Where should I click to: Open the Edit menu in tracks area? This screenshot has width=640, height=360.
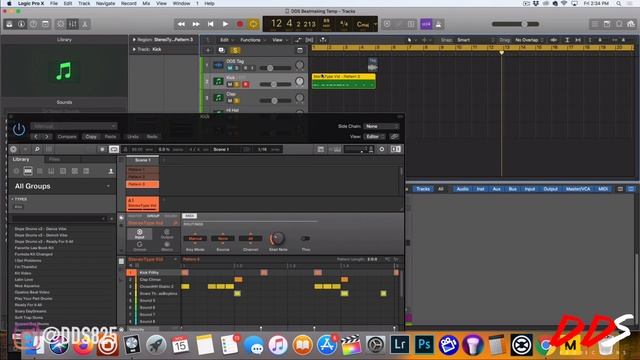pyautogui.click(x=224, y=40)
